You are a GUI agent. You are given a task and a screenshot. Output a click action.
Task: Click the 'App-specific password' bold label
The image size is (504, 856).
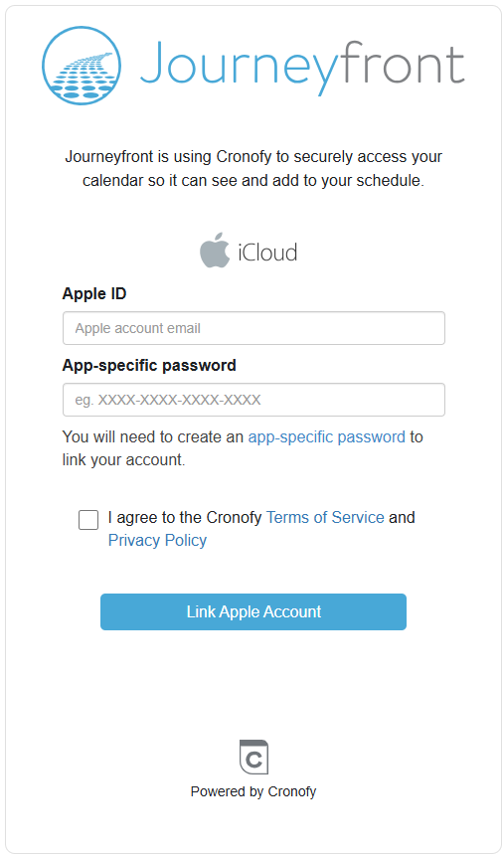(x=149, y=365)
